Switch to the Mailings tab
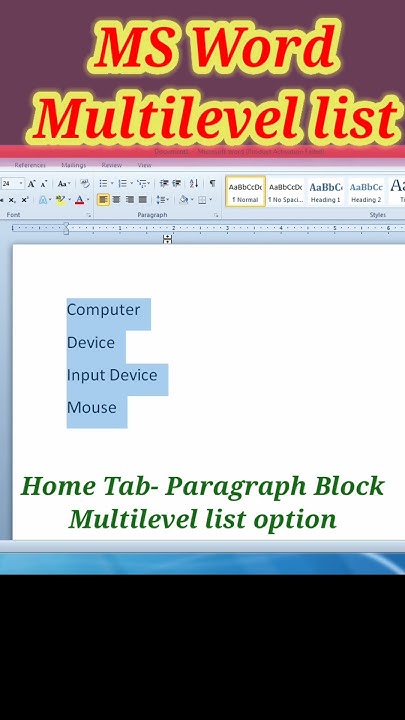 point(73,165)
